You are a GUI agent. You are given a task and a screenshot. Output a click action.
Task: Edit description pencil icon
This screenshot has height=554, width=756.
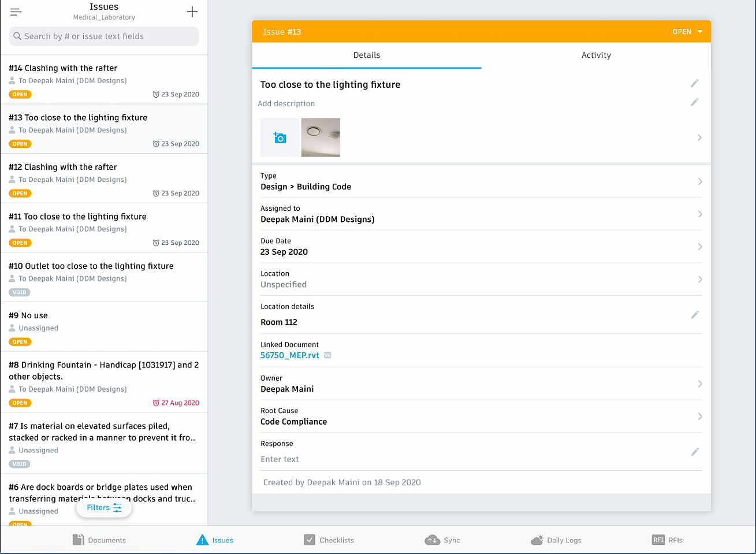pyautogui.click(x=695, y=102)
